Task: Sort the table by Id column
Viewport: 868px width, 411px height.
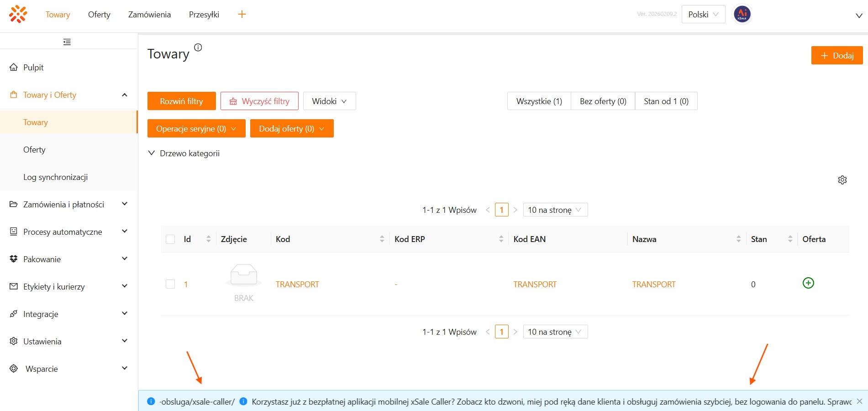Action: (208, 239)
